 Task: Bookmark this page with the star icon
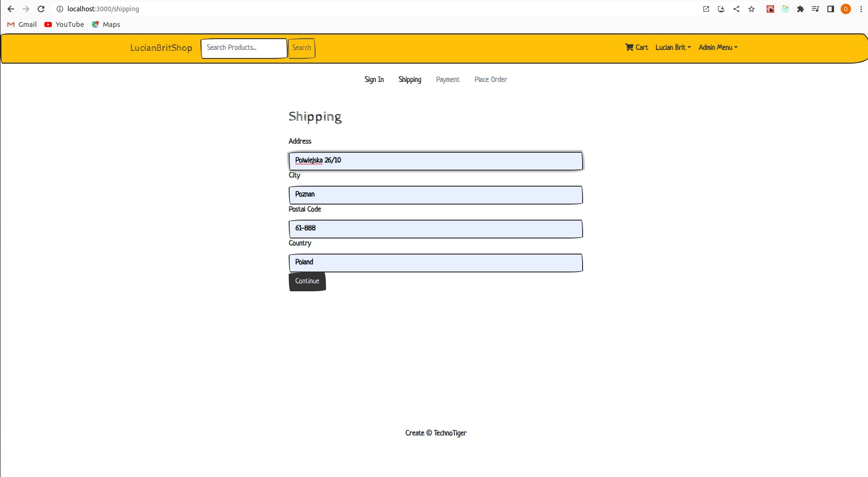[x=751, y=9]
